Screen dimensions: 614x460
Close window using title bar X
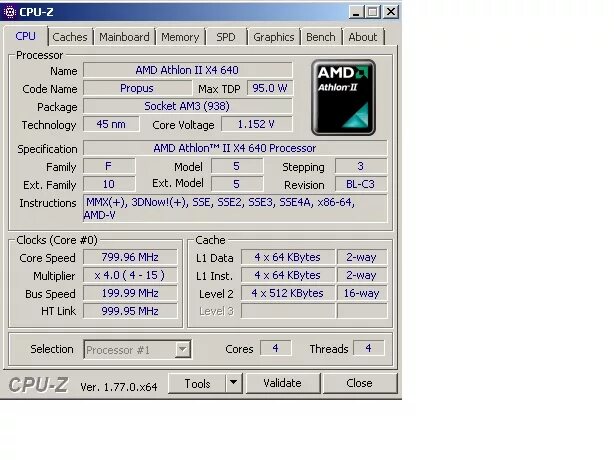pyautogui.click(x=390, y=12)
